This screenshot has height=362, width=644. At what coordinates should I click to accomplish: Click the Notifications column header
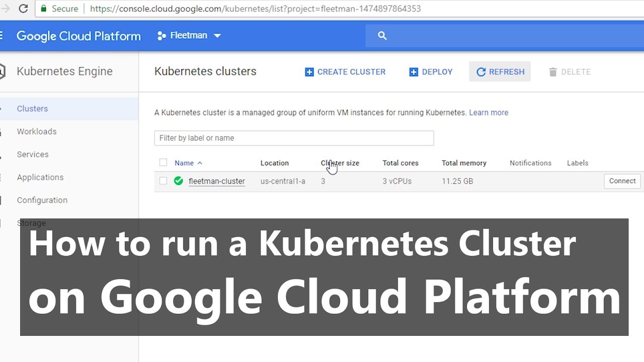click(530, 163)
